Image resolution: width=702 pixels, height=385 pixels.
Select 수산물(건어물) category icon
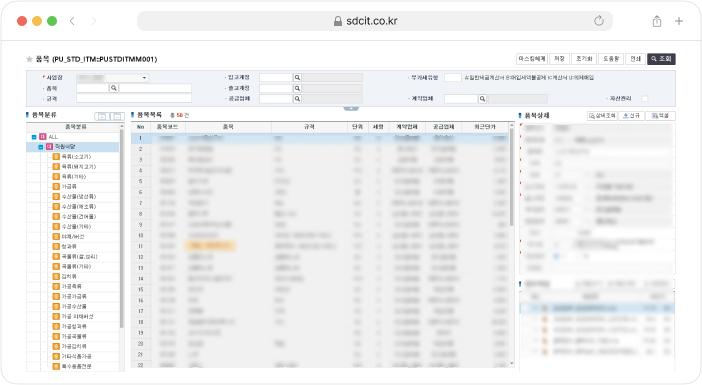click(56, 216)
